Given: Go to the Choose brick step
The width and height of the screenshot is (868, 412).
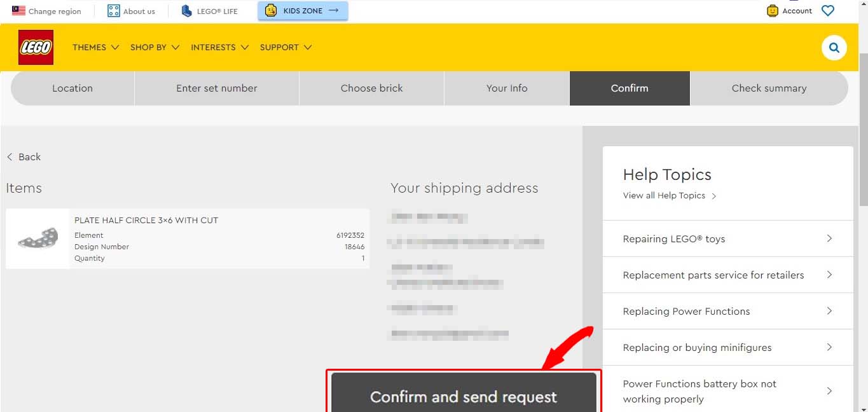Looking at the screenshot, I should [x=371, y=88].
